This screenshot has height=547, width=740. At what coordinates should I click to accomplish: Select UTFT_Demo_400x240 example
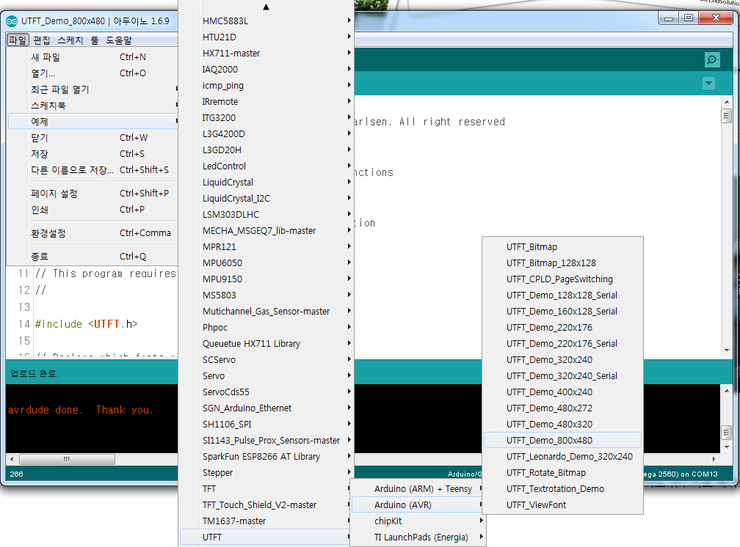(563, 392)
